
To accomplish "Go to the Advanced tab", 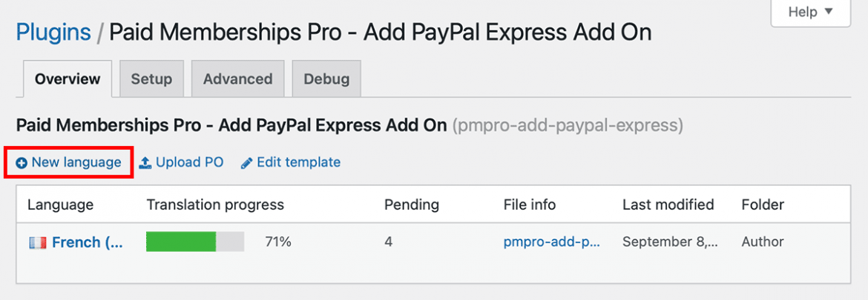I will (x=237, y=79).
